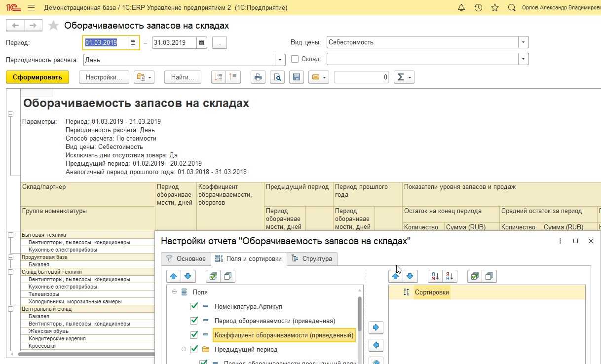Collapse the Предыдущий период field group

(183, 350)
